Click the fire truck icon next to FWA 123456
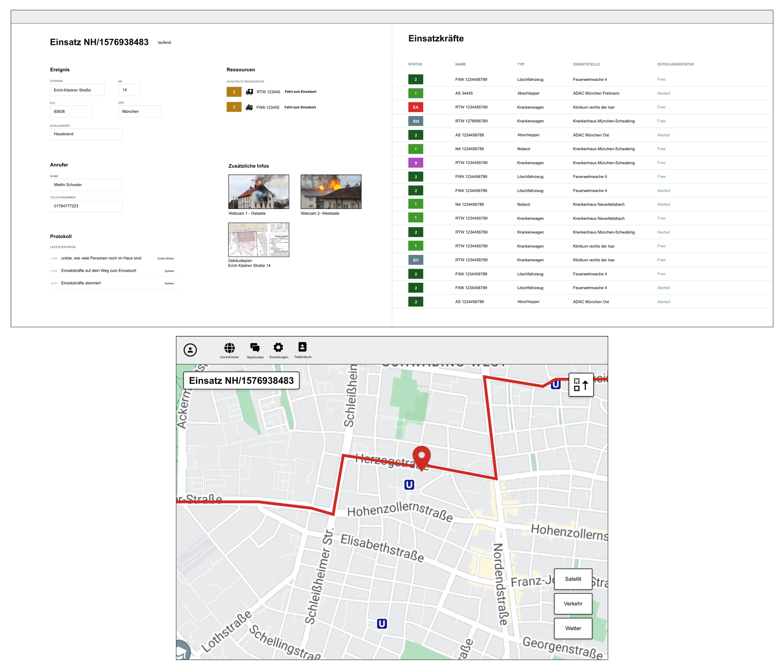Viewport: 784px width, 672px height. tap(249, 108)
